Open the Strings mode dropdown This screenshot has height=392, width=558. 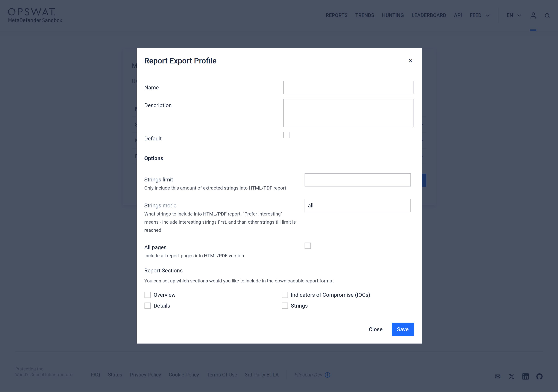pyautogui.click(x=357, y=205)
